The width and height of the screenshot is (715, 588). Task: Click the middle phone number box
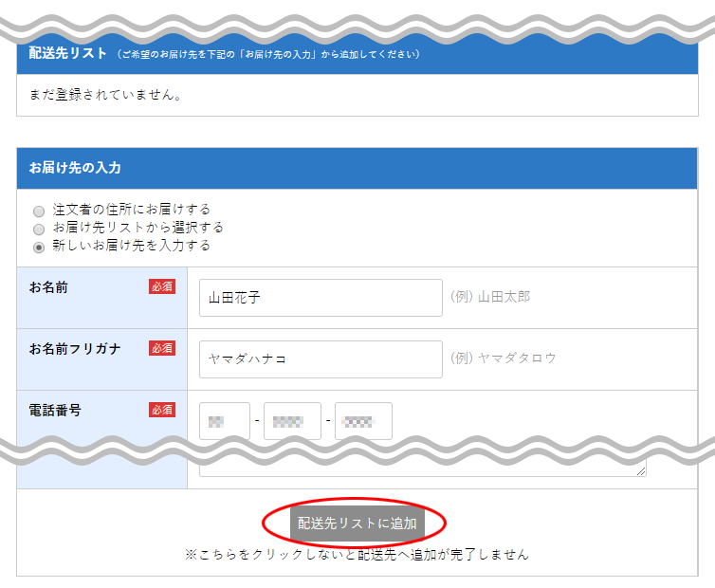tap(292, 420)
